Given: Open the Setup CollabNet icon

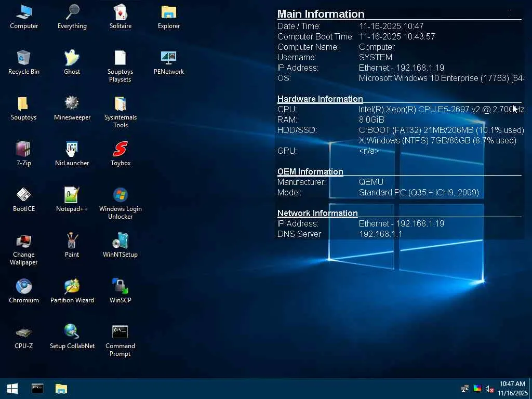Looking at the screenshot, I should 72,337.
